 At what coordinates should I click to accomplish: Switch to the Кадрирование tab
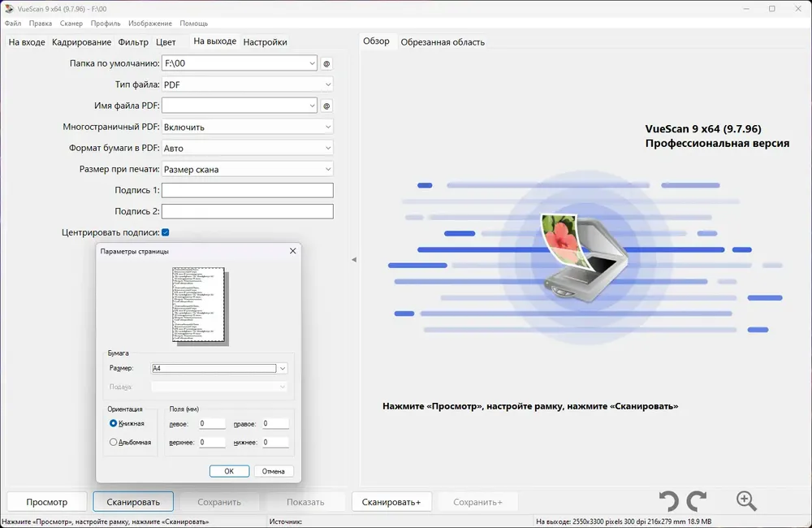(x=81, y=42)
